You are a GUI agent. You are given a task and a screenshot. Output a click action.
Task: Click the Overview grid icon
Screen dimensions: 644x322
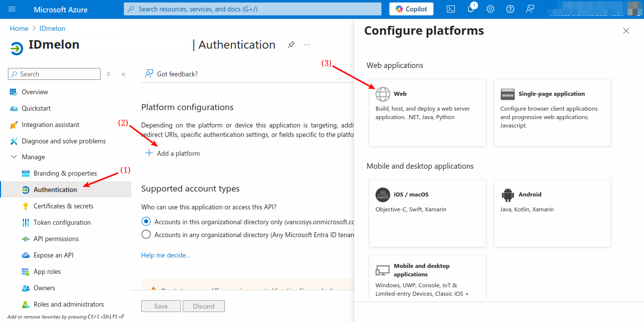pyautogui.click(x=13, y=92)
